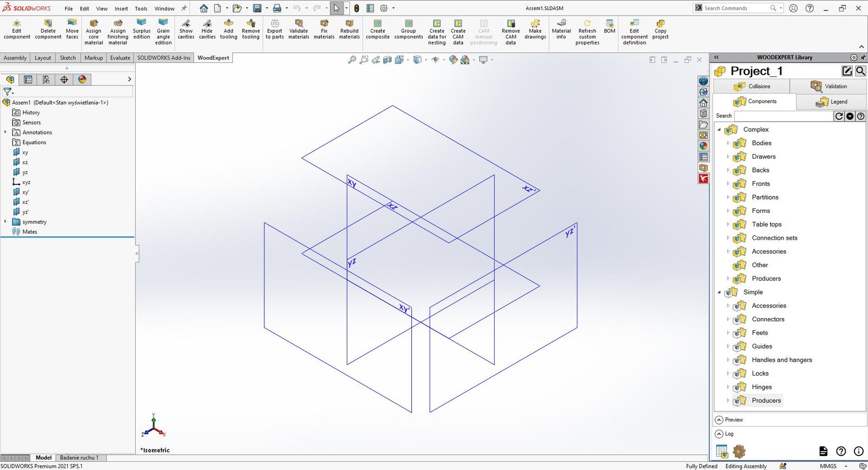Click the Collisions button

tap(751, 86)
